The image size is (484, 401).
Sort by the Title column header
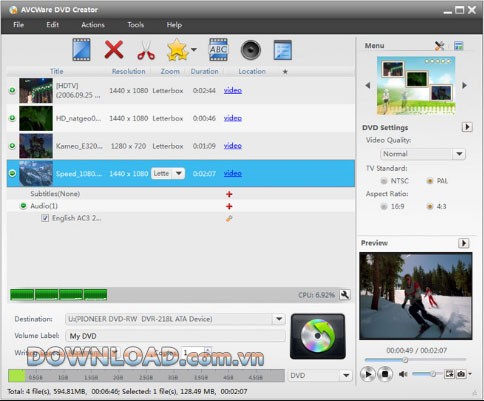[x=56, y=71]
